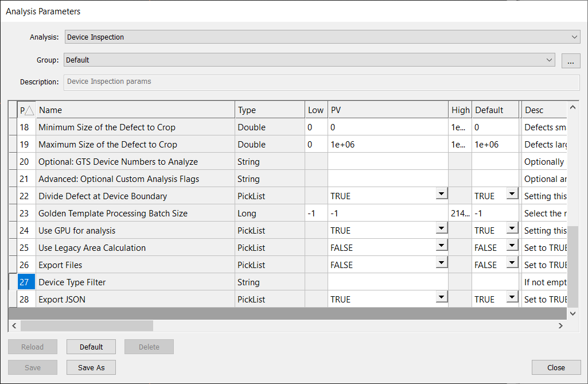Open Default column dropdown for Export JSON
588x384 pixels.
[512, 298]
